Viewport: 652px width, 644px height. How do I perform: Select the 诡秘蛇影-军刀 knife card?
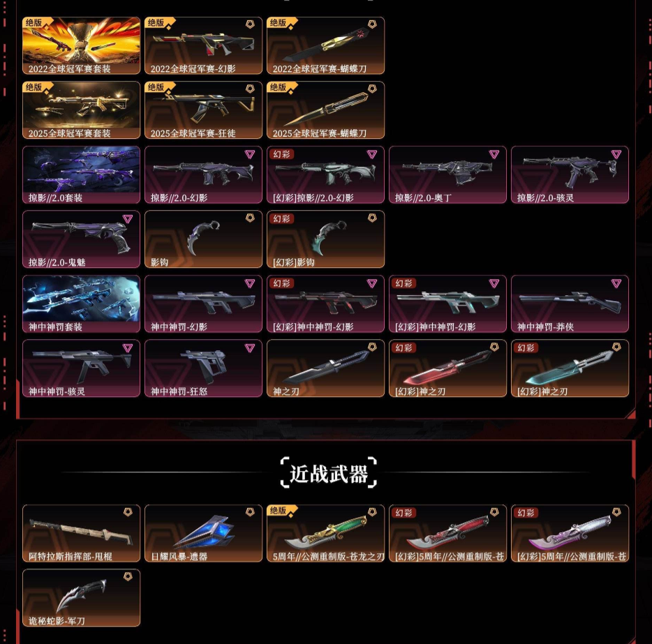point(81,597)
